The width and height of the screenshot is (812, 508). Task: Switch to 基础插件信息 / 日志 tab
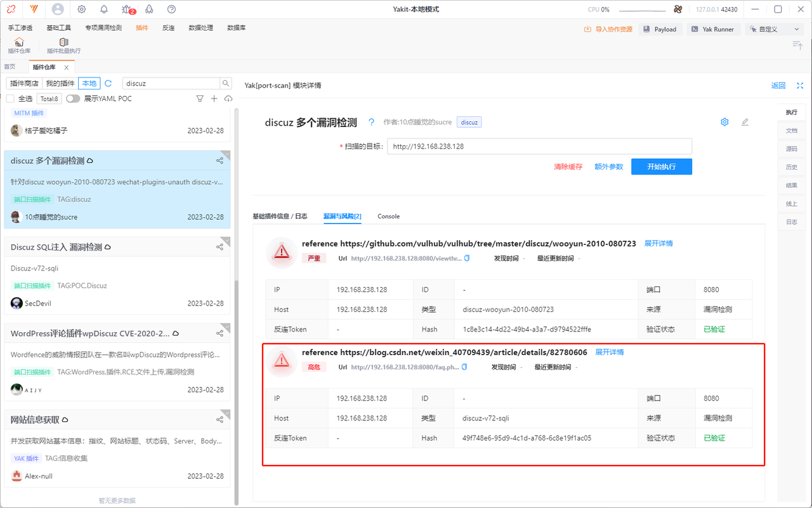coord(280,216)
